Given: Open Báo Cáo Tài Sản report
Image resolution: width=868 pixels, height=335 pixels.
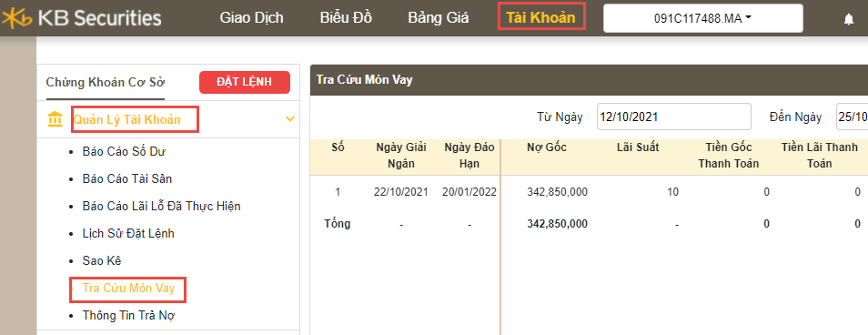Looking at the screenshot, I should 131,178.
